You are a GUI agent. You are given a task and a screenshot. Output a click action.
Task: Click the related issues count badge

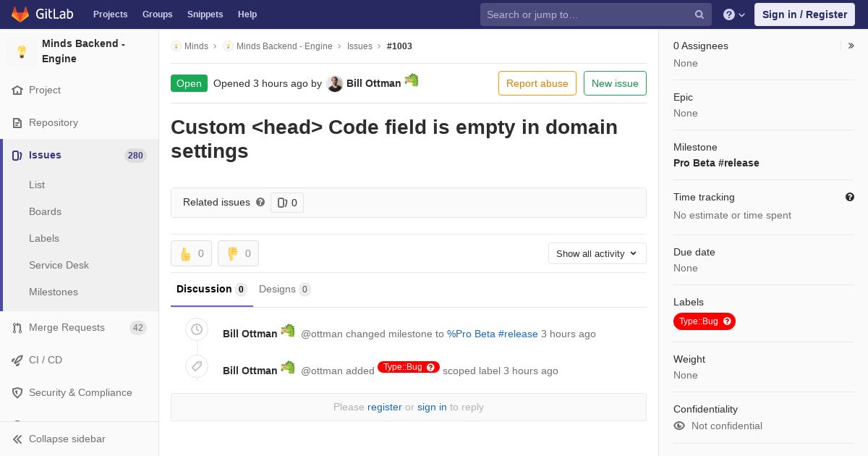pos(287,203)
